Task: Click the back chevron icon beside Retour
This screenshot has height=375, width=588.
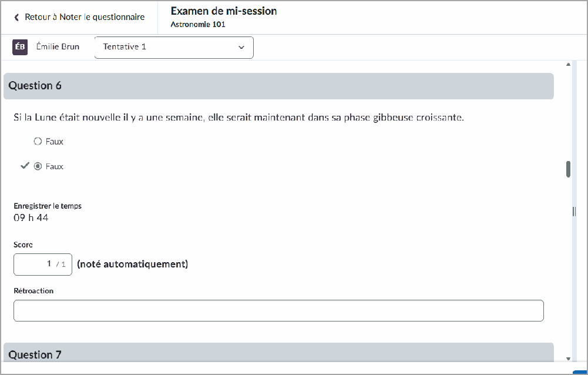Action: pyautogui.click(x=15, y=17)
